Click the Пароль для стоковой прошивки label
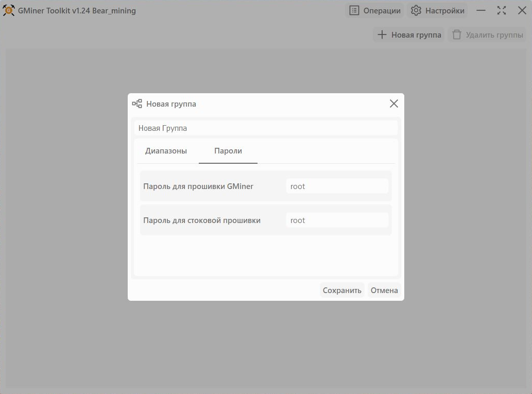Screen dimensions: 532x394 (202, 220)
